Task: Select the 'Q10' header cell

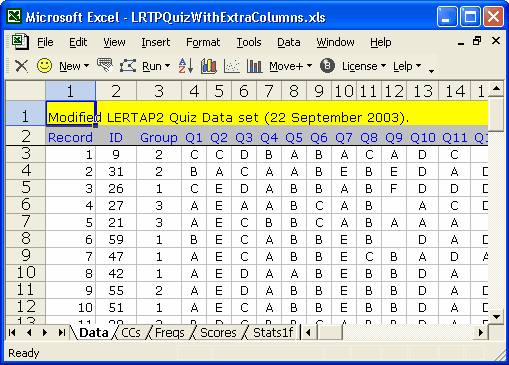Action: 423,137
